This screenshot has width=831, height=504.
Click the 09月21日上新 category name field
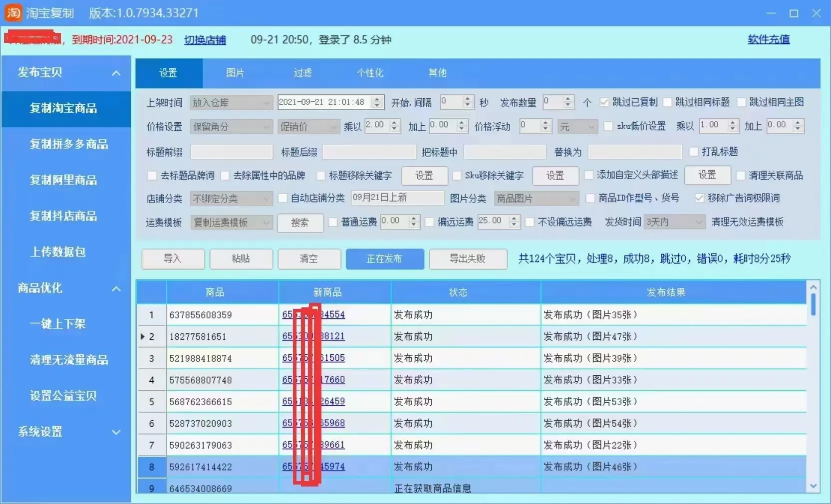[x=397, y=198]
